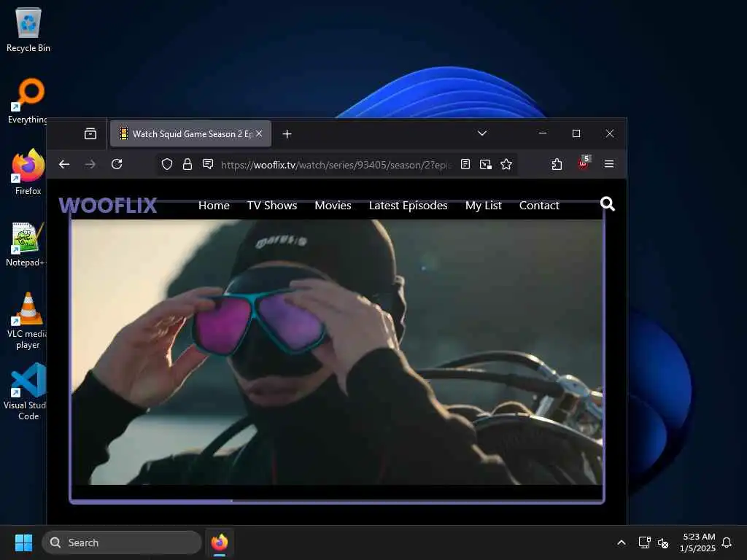Screen dimensions: 747x560
Task: Click the site security padlock icon
Action: click(187, 164)
